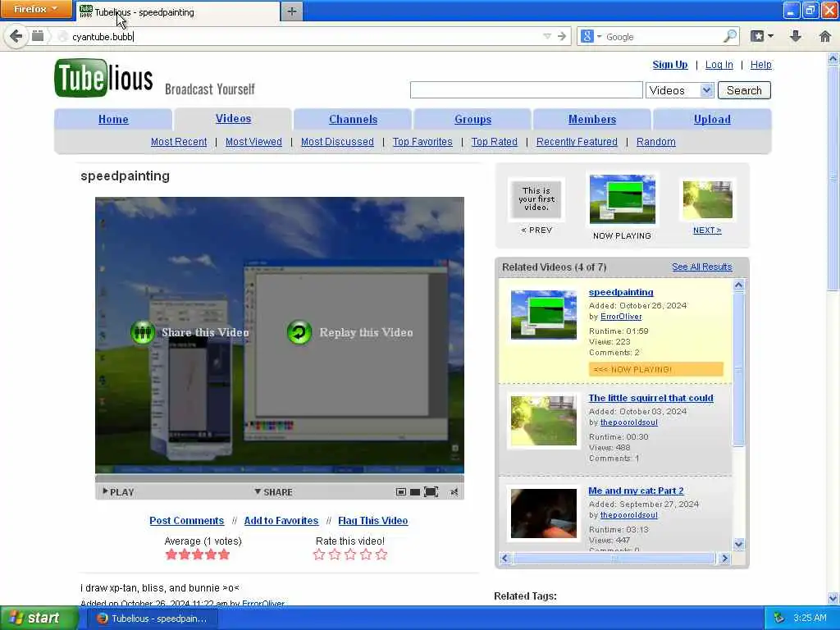Switch to the Videos tab

click(x=233, y=119)
